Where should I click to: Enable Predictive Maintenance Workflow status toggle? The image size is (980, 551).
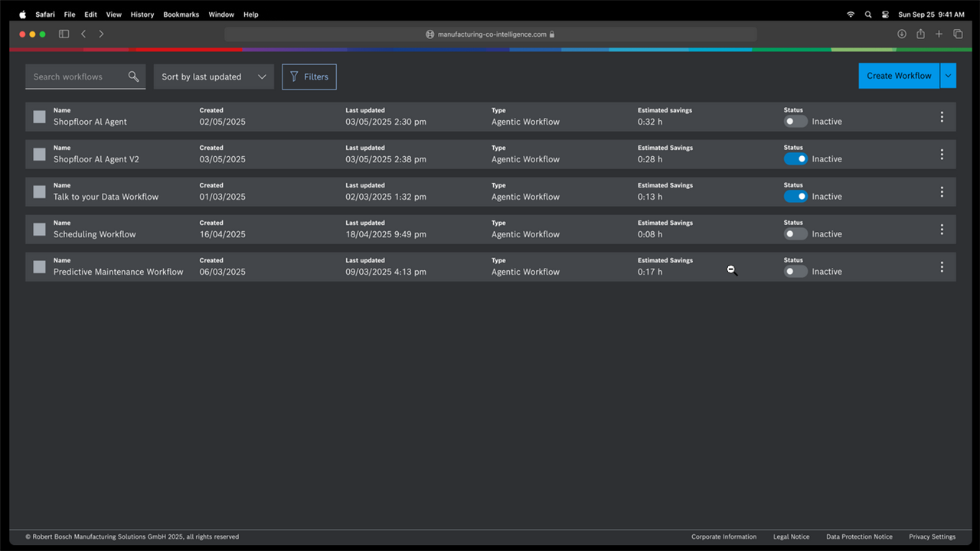795,271
